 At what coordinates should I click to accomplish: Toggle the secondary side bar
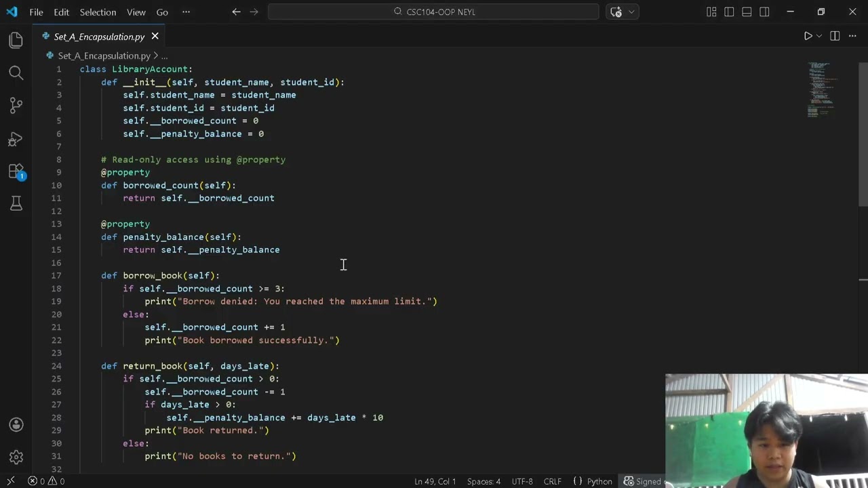pyautogui.click(x=764, y=12)
